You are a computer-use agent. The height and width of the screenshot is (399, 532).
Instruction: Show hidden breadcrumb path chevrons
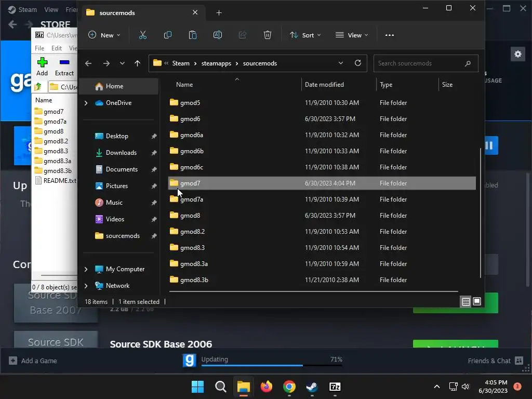pyautogui.click(x=166, y=63)
